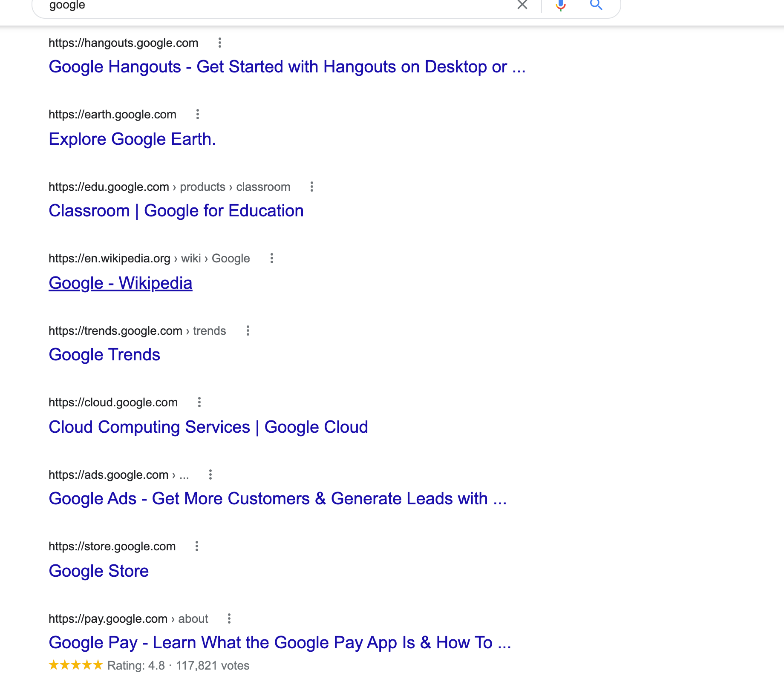Screen dimensions: 784x673
Task: Open the options menu for the Google Pay result
Action: (x=230, y=618)
